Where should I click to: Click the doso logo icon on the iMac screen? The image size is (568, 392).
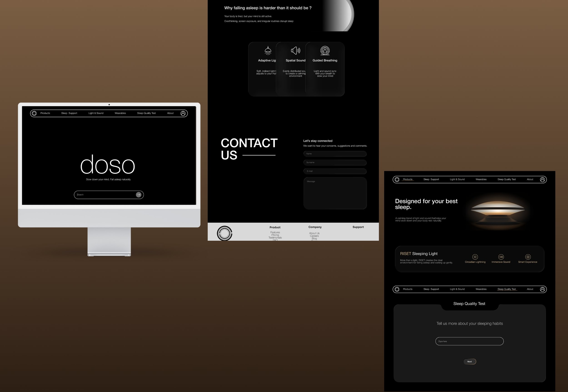coord(34,113)
